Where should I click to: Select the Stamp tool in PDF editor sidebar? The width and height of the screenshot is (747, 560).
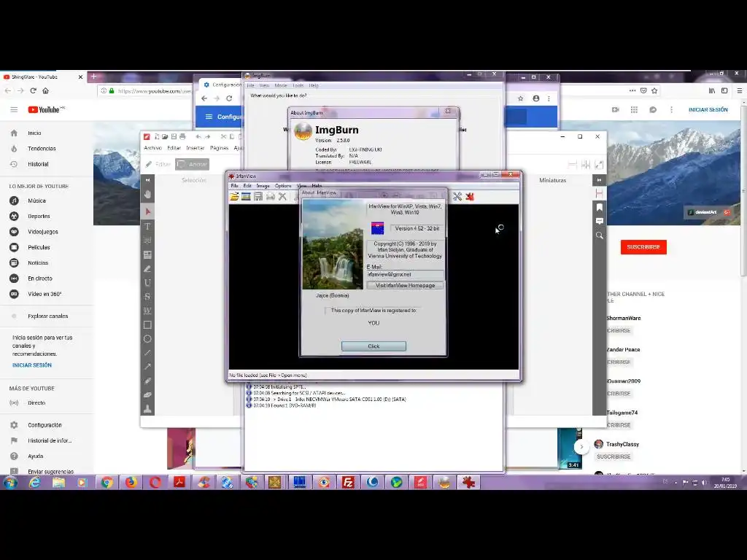[x=147, y=408]
